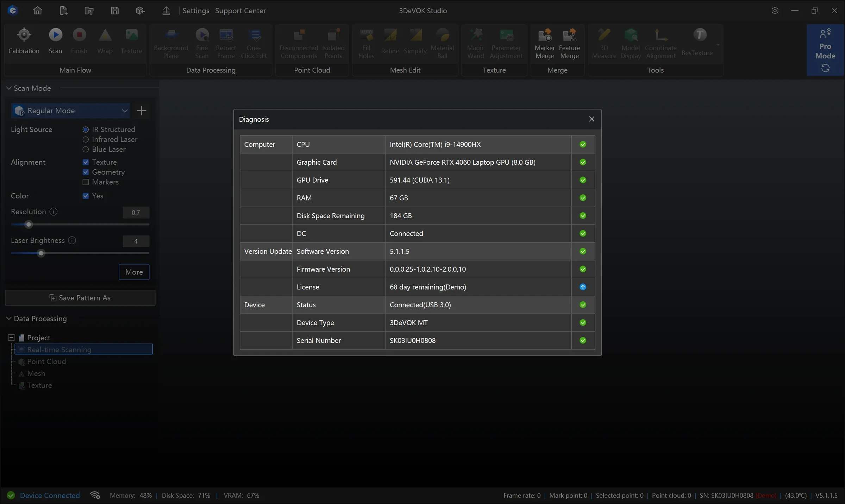Open the Support Center menu

240,11
